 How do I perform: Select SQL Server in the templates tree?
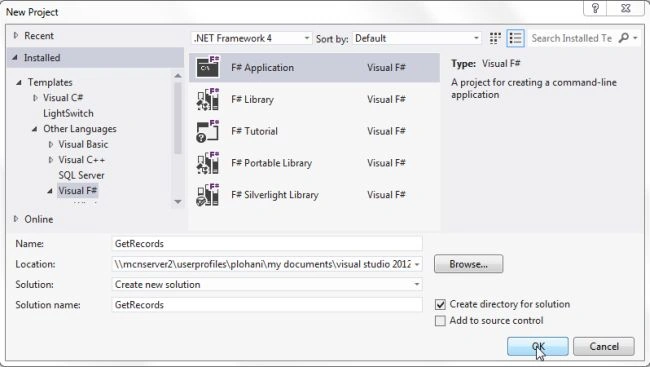(81, 175)
